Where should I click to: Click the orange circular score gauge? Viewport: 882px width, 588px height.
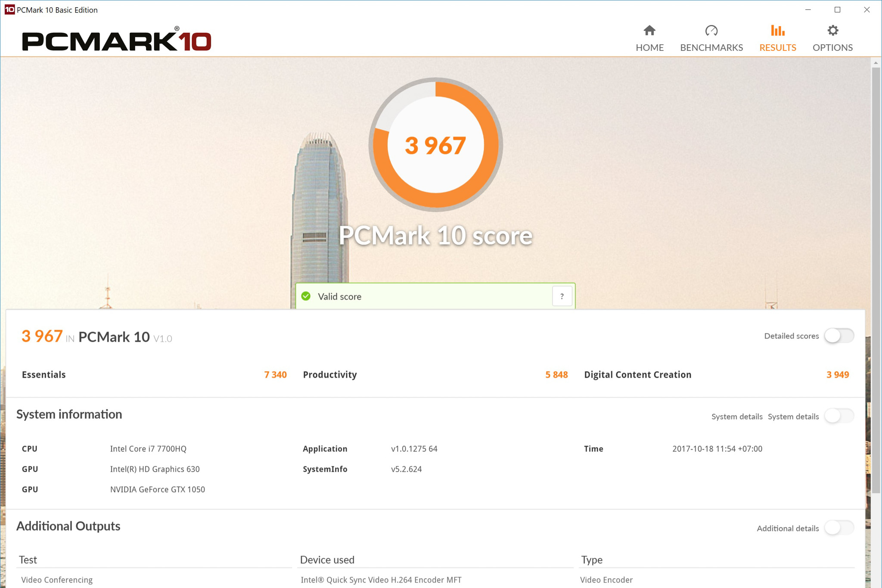435,145
